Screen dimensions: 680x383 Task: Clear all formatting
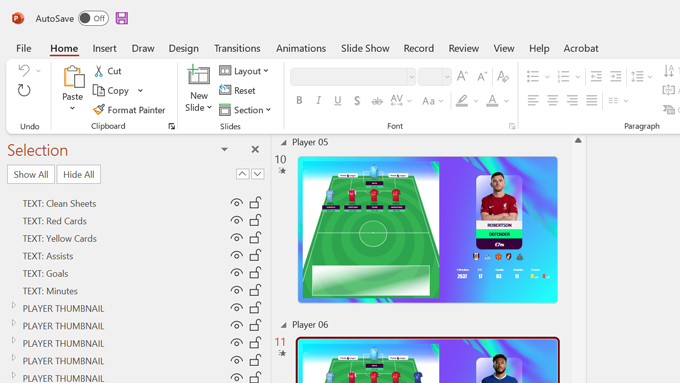coord(503,76)
